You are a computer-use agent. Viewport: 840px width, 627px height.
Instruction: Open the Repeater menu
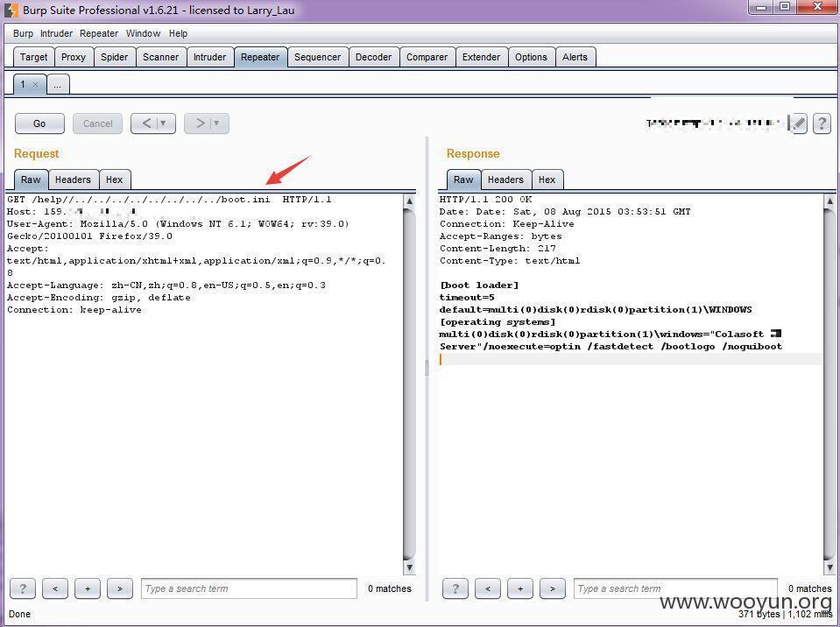point(99,34)
